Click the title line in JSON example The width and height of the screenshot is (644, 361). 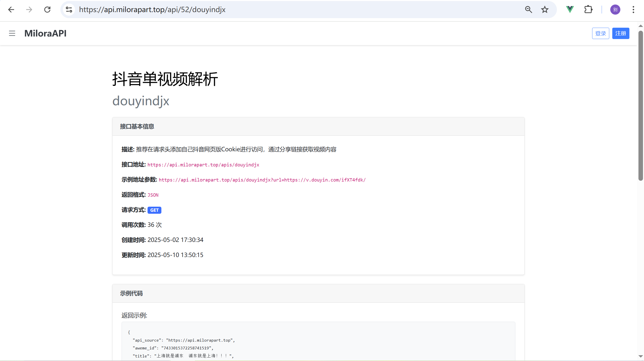[x=183, y=356]
